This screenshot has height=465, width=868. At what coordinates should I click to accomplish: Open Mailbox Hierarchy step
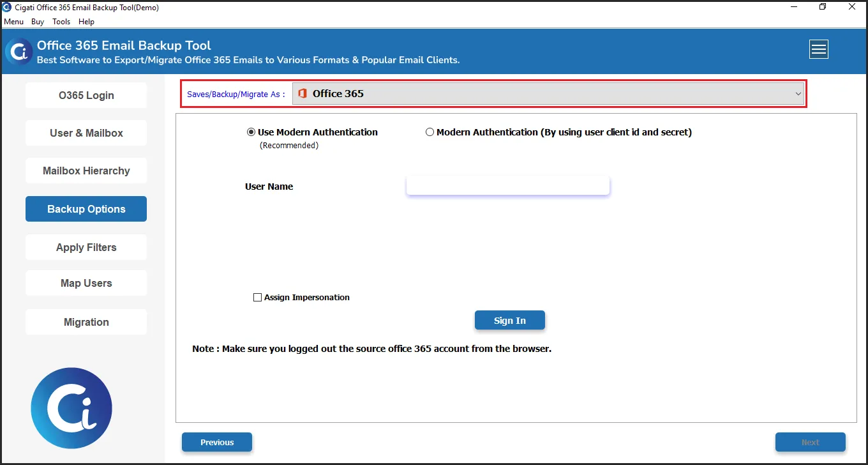coord(86,171)
